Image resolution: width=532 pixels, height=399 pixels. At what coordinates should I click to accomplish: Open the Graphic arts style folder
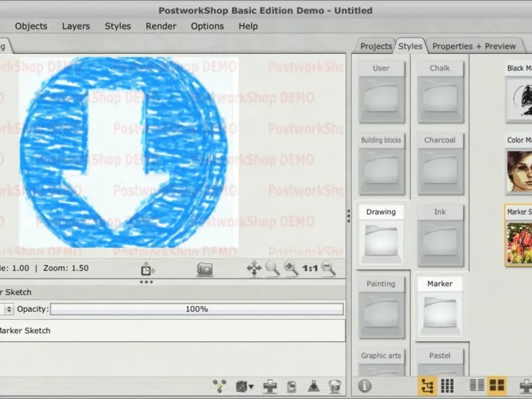pyautogui.click(x=381, y=362)
